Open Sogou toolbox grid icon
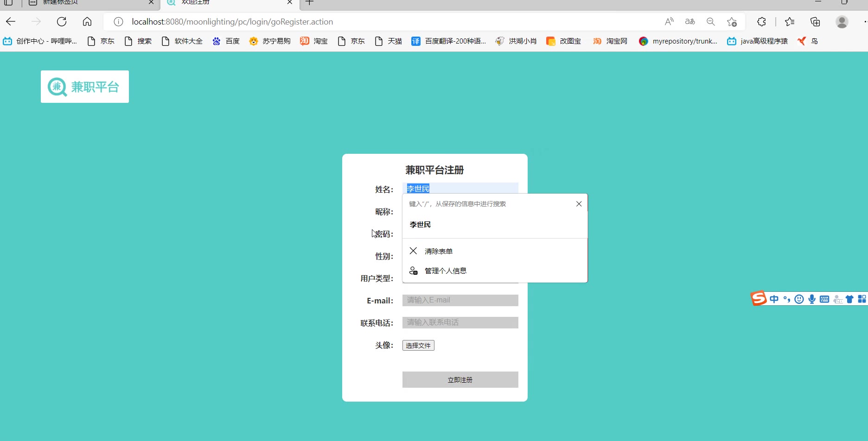 [x=862, y=299]
